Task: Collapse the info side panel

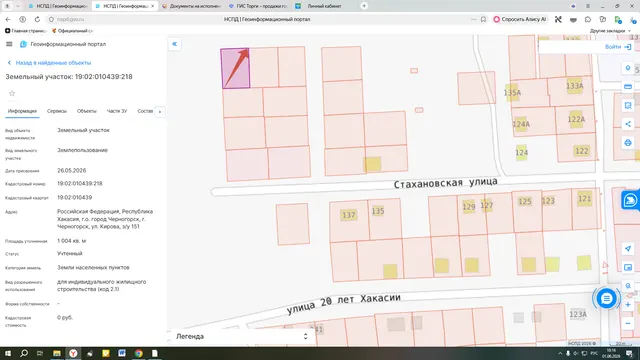Action: (175, 44)
